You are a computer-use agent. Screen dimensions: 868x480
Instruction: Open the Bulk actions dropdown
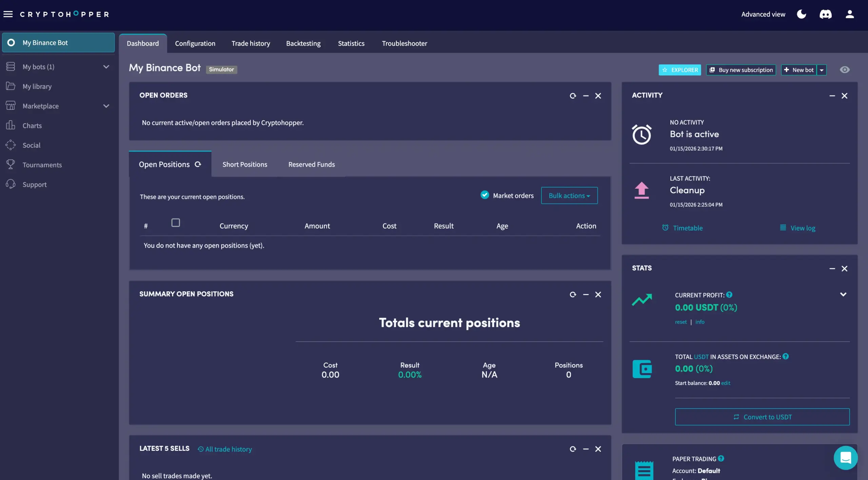tap(569, 195)
